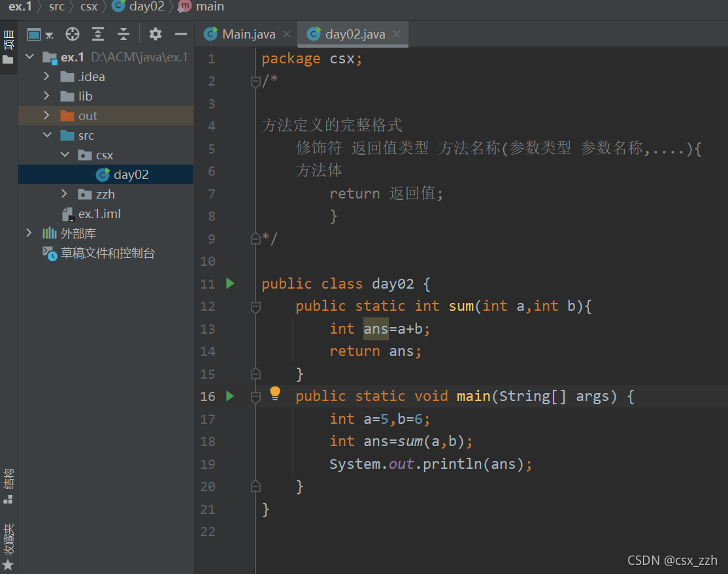Click the sum method name on line 12
This screenshot has height=574, width=728.
(x=461, y=306)
